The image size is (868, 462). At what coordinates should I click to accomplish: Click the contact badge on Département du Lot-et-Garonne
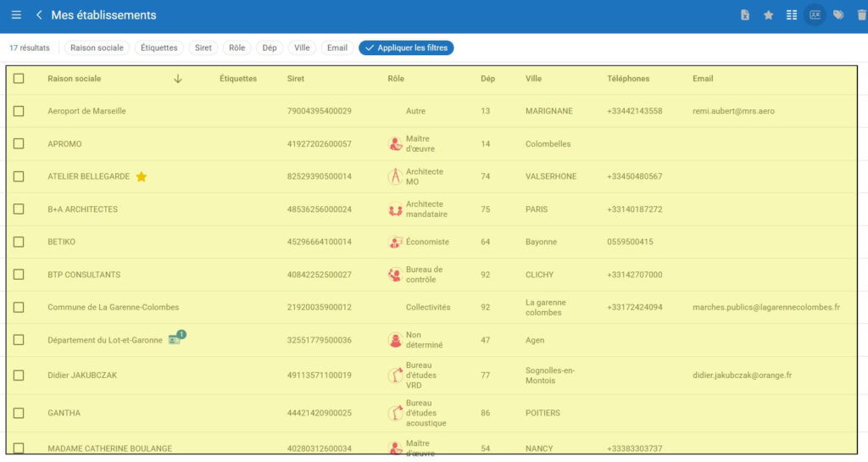point(175,339)
